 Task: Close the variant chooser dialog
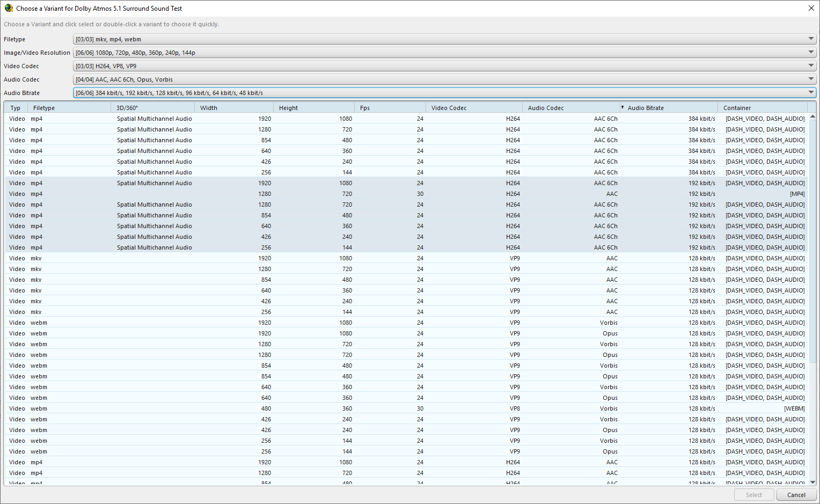point(811,8)
